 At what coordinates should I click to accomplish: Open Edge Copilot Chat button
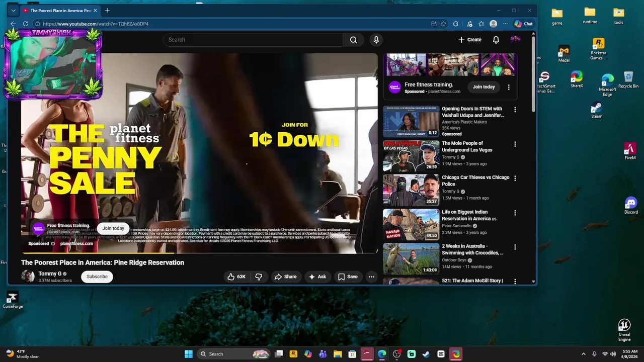[523, 24]
